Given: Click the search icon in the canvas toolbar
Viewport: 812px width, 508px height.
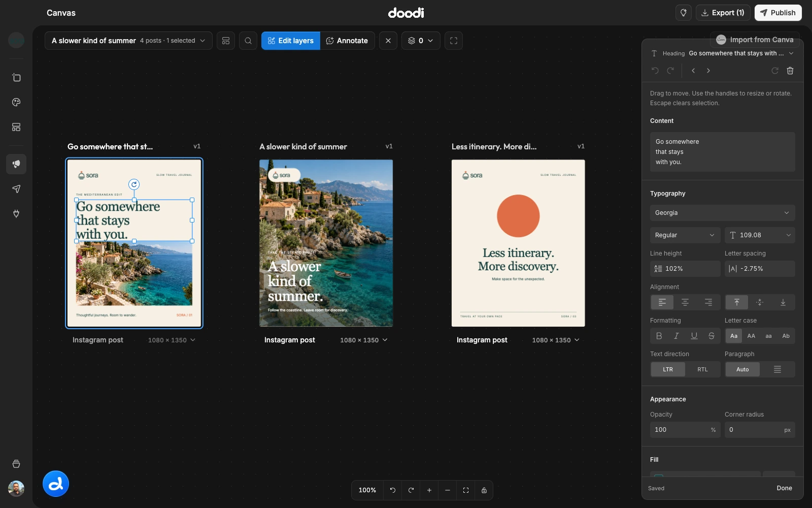Looking at the screenshot, I should click(248, 41).
